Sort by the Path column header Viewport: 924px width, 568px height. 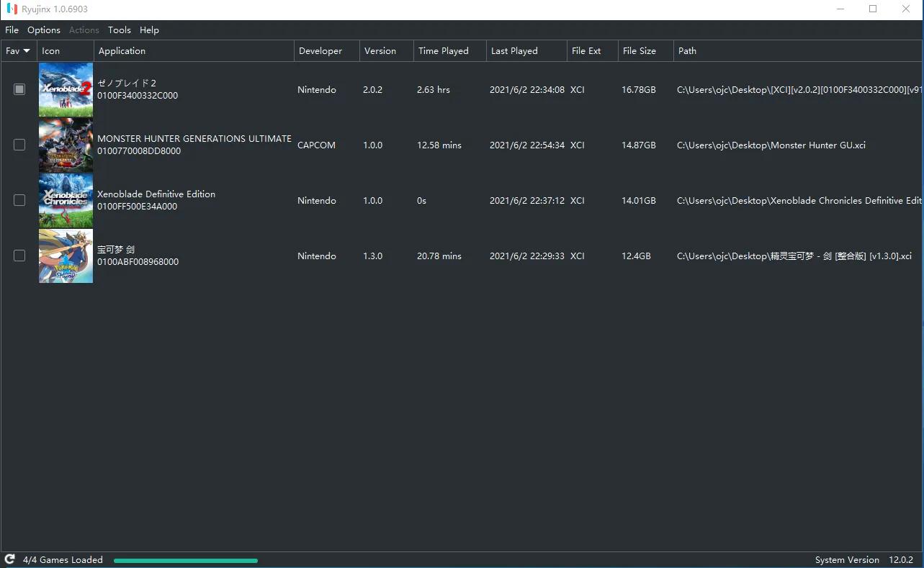pyautogui.click(x=799, y=51)
